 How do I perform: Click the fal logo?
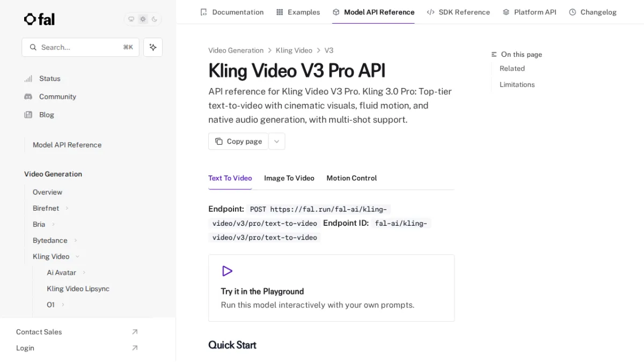[39, 19]
